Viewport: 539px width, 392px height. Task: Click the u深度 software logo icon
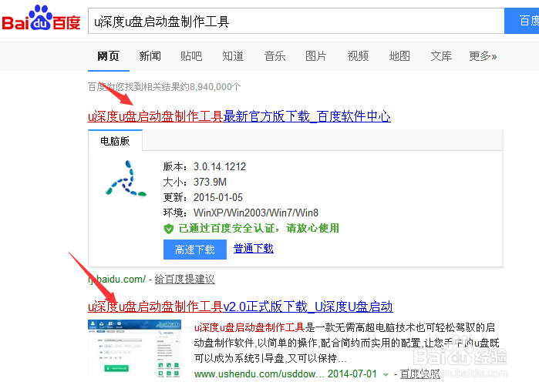[x=126, y=179]
